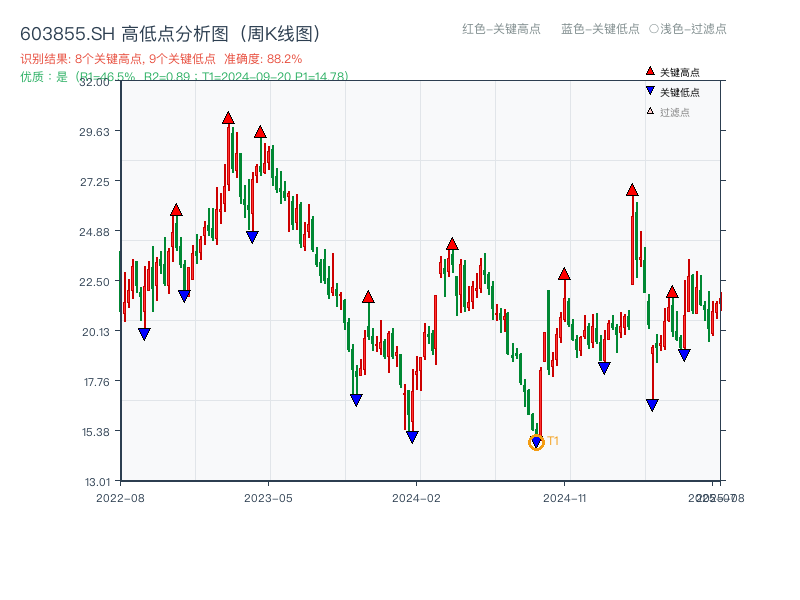Click the 2024-02 x-axis label
This screenshot has width=800, height=600.
416,498
